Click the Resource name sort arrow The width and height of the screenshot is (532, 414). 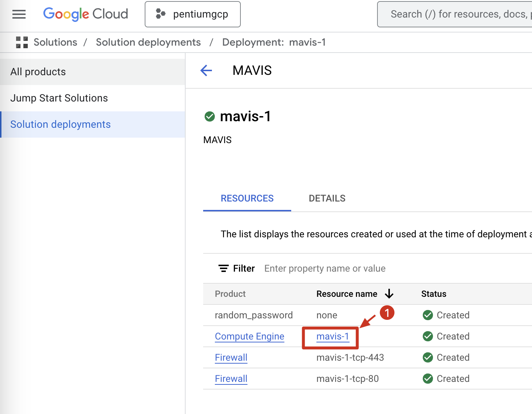point(389,294)
